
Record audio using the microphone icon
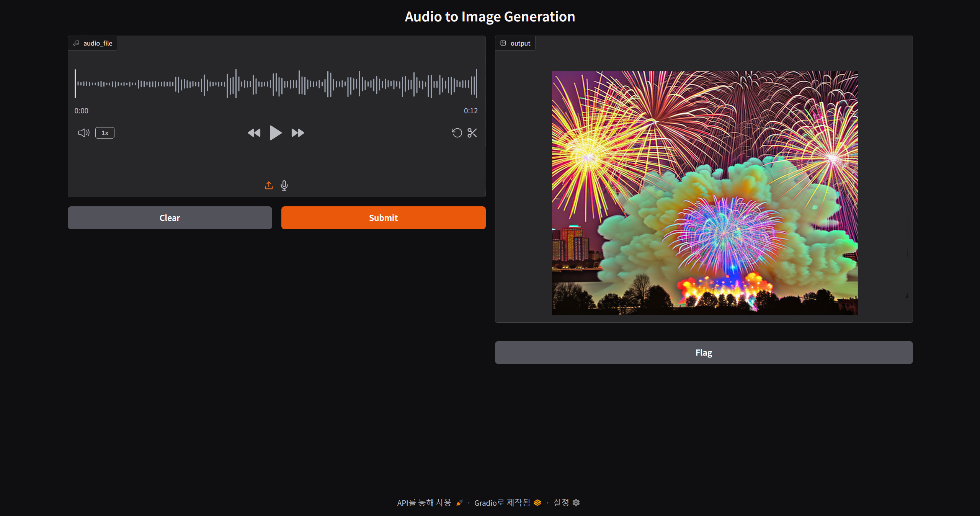(284, 185)
